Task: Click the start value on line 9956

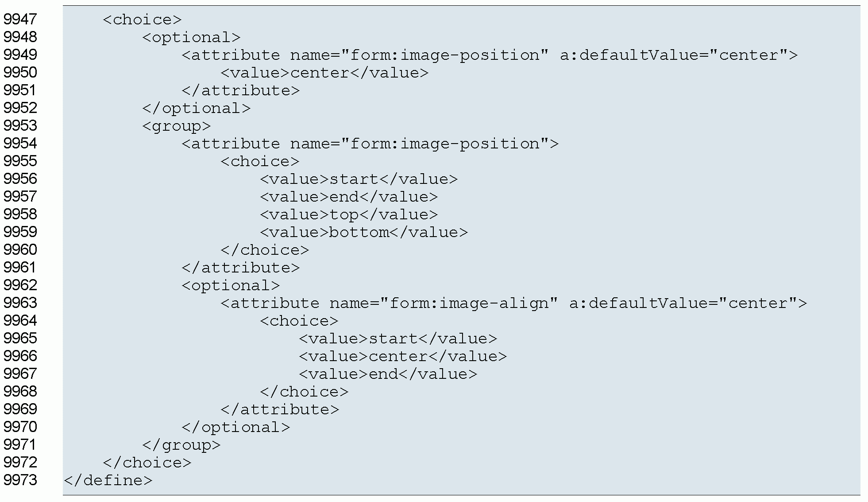Action: point(354,179)
